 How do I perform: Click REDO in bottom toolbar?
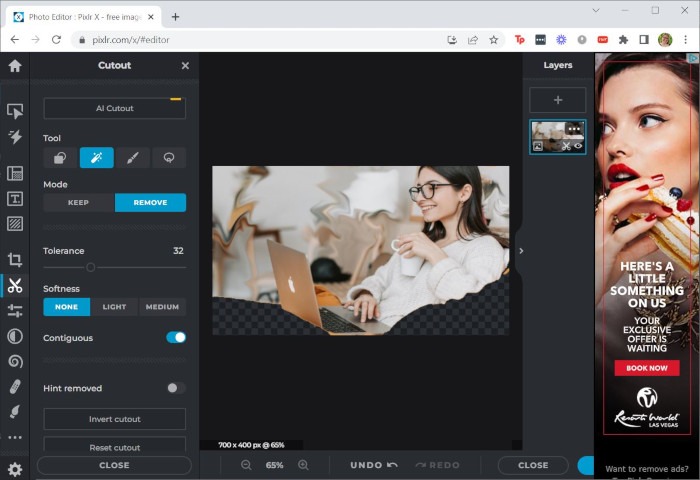pos(437,465)
